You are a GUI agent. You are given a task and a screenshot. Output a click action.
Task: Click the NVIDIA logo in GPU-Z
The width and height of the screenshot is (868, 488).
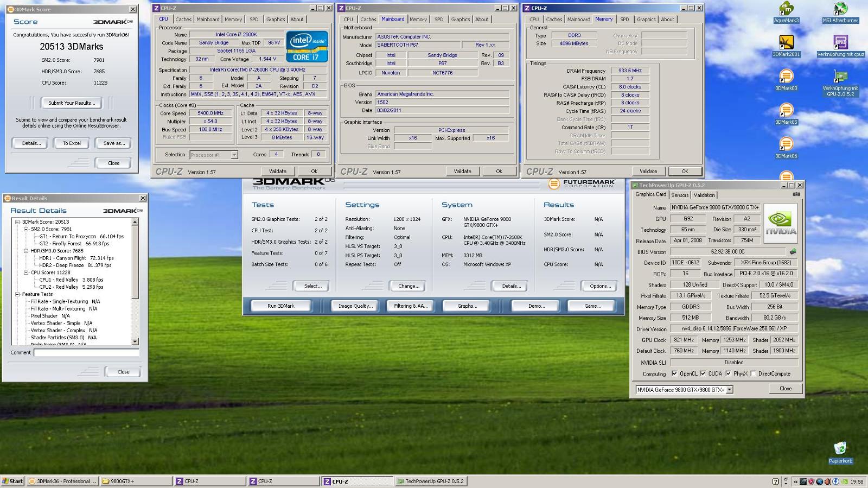[x=781, y=223]
